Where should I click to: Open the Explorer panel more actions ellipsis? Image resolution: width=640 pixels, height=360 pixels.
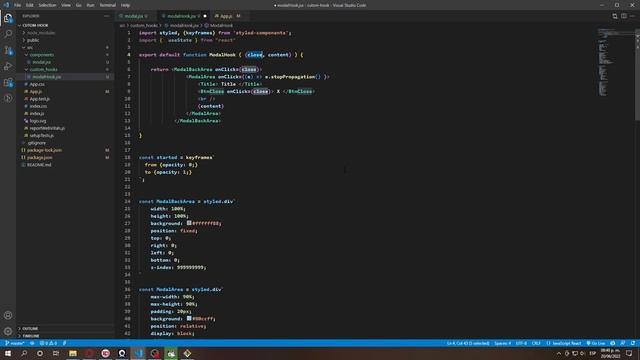pyautogui.click(x=107, y=16)
